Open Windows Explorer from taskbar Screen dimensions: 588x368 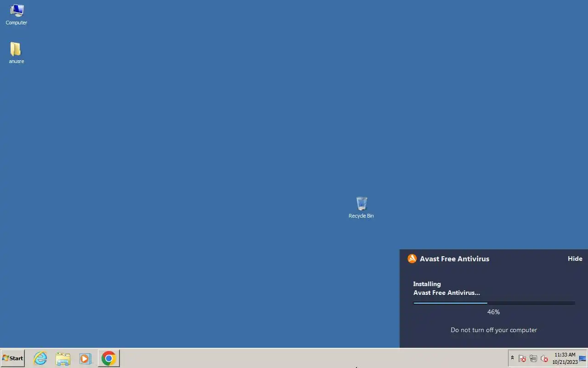(x=63, y=358)
